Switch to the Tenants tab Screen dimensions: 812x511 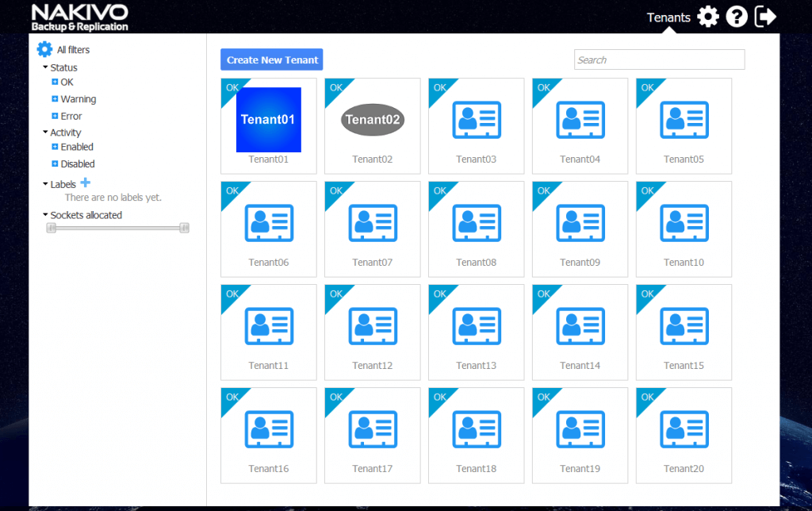click(x=668, y=17)
